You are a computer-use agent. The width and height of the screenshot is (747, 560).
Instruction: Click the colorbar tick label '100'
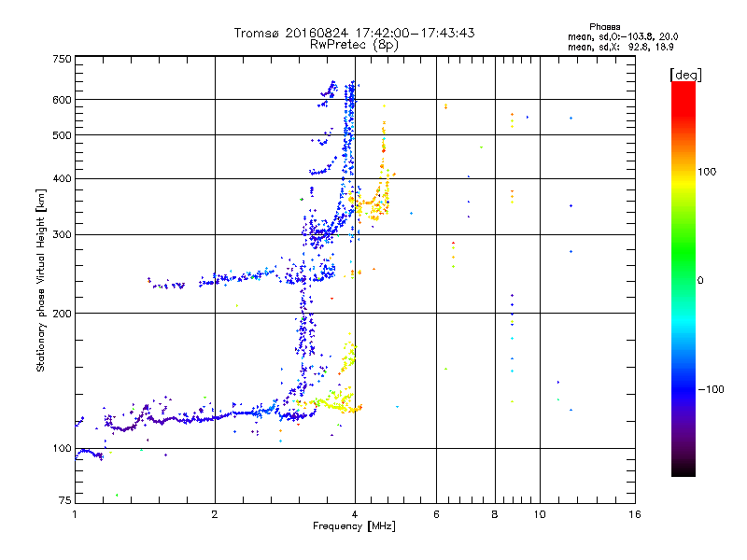(707, 172)
